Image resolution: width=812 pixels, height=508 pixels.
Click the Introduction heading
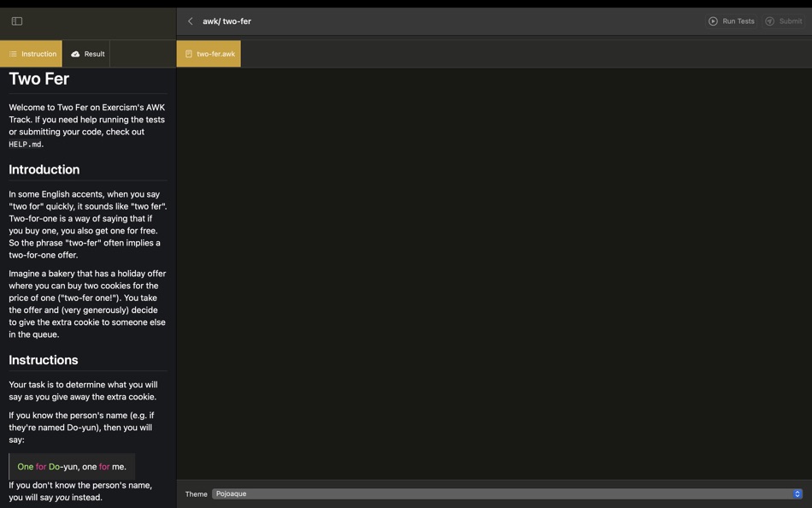pyautogui.click(x=44, y=169)
